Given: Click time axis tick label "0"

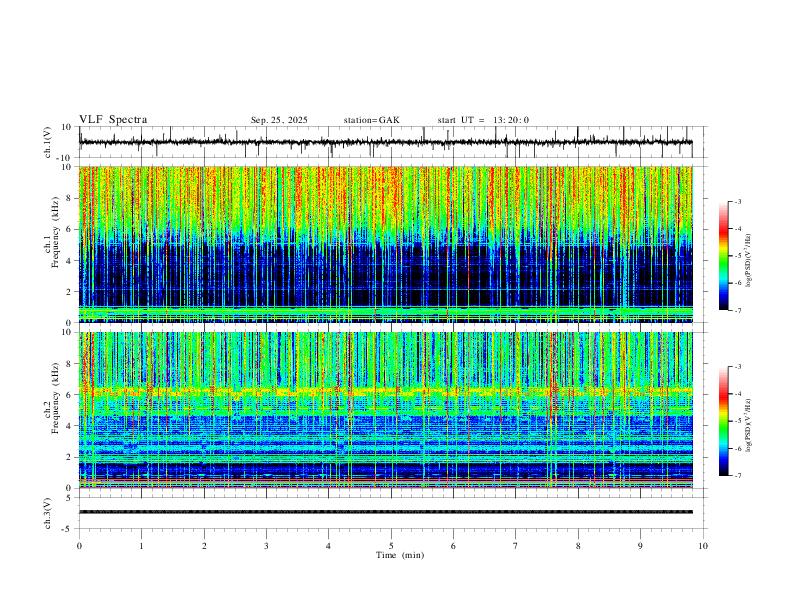Looking at the screenshot, I should [79, 546].
